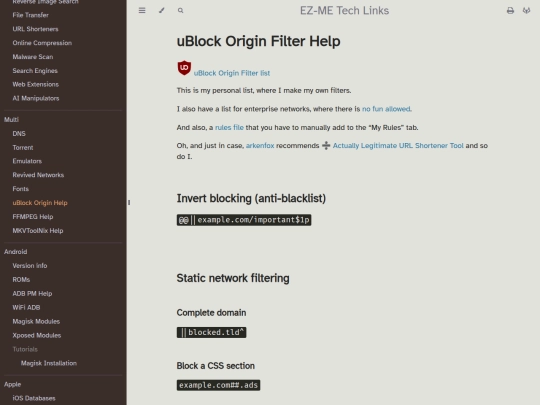The image size is (540, 405).
Task: Click the 'uBlock Origin Filter Help' page title
Action: point(259,41)
